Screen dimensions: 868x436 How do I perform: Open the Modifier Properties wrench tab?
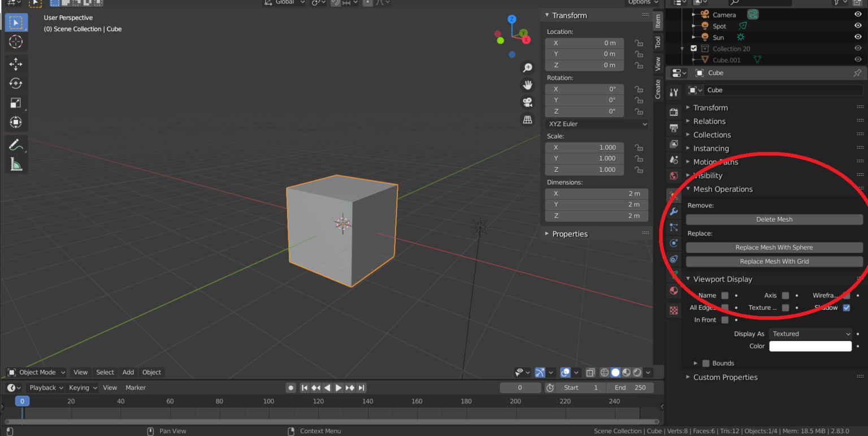673,211
